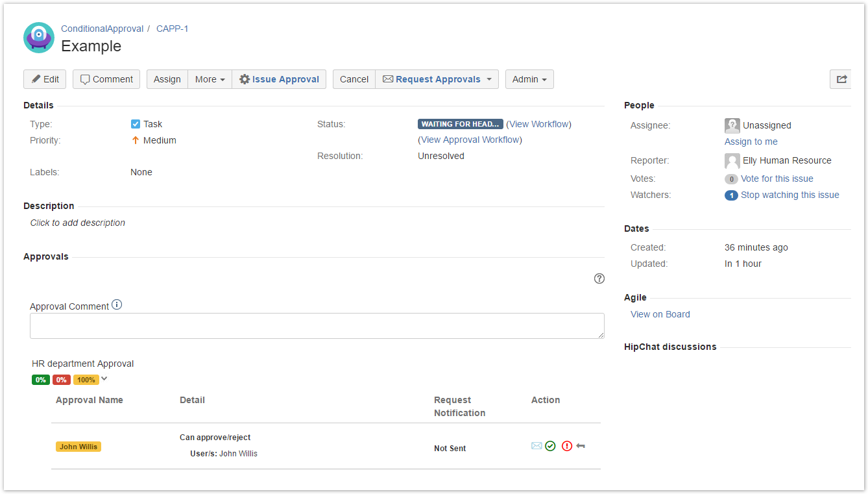
Task: Collapse the HR department Approval chevron
Action: click(x=104, y=379)
